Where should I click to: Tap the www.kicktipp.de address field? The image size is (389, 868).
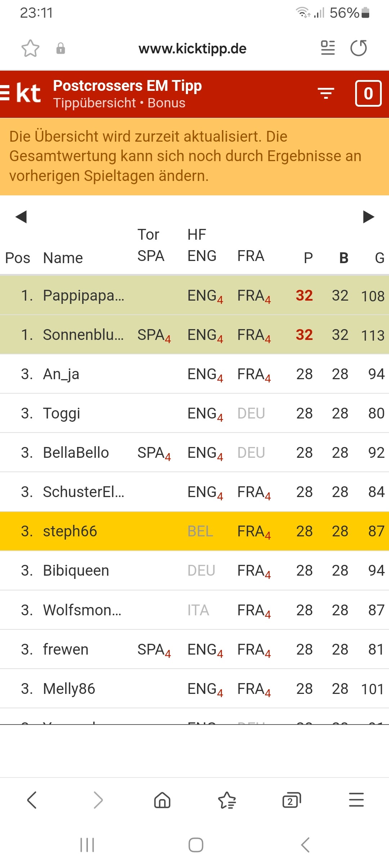tap(192, 48)
